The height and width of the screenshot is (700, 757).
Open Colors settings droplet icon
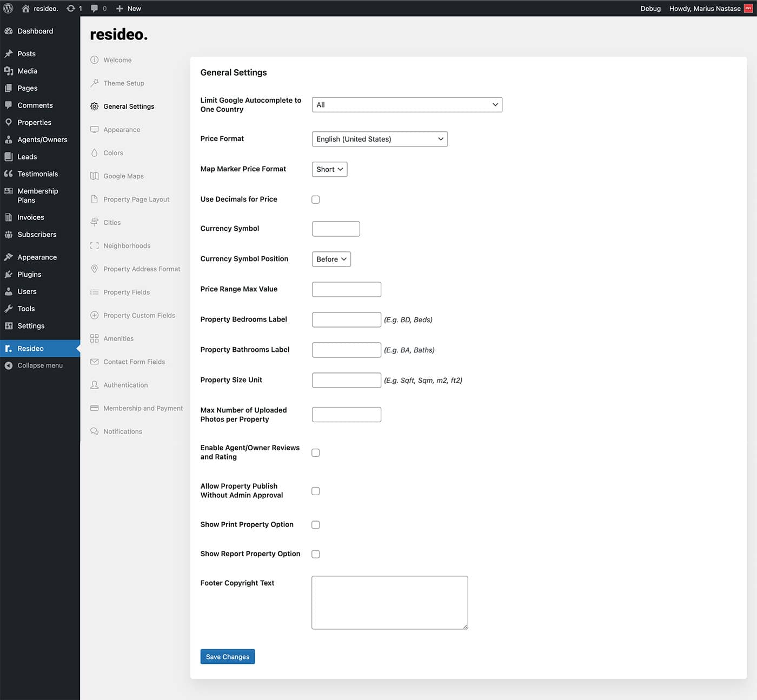[95, 153]
